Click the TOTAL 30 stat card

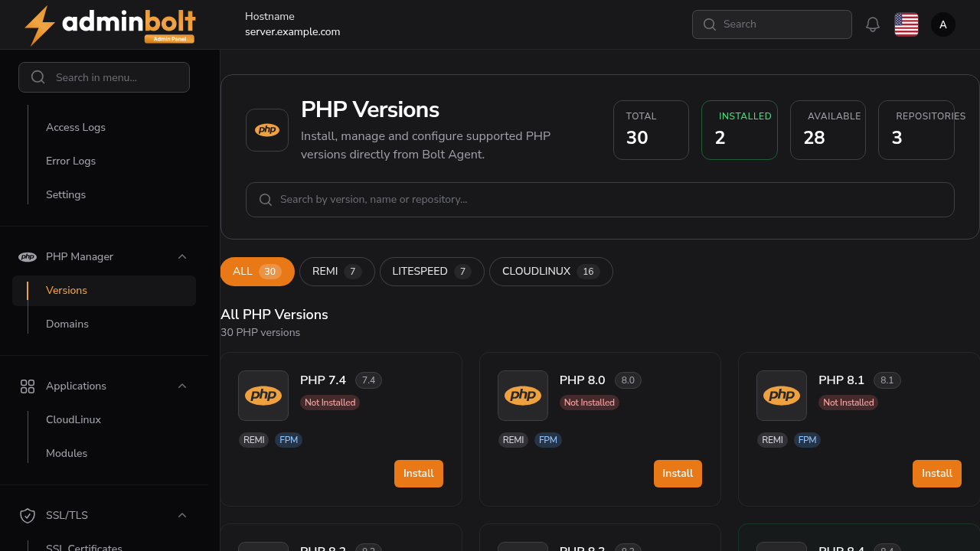[651, 130]
